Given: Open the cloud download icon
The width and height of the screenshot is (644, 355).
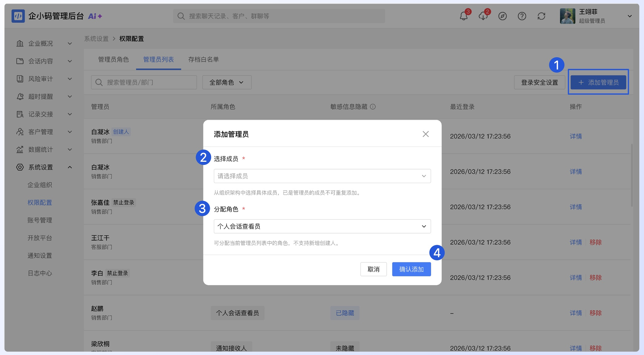Looking at the screenshot, I should (x=483, y=16).
